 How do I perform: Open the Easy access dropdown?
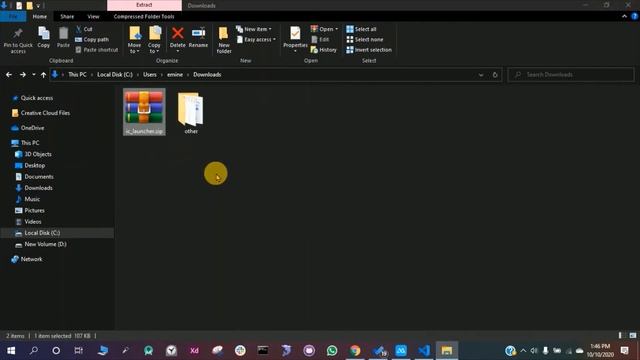(256, 40)
